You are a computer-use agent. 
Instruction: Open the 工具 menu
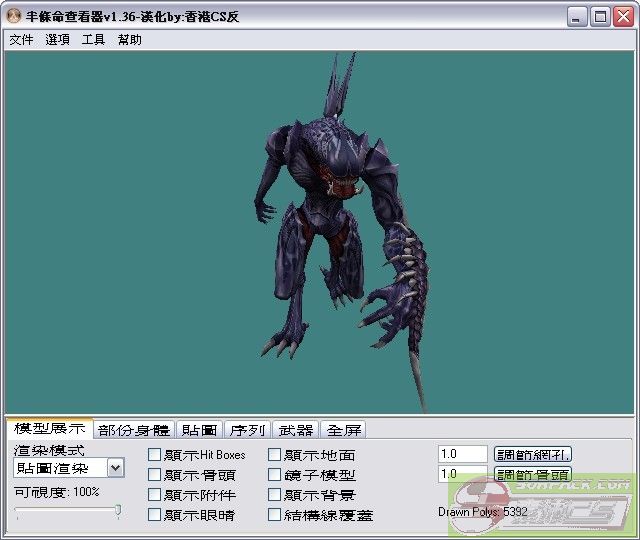[93, 40]
